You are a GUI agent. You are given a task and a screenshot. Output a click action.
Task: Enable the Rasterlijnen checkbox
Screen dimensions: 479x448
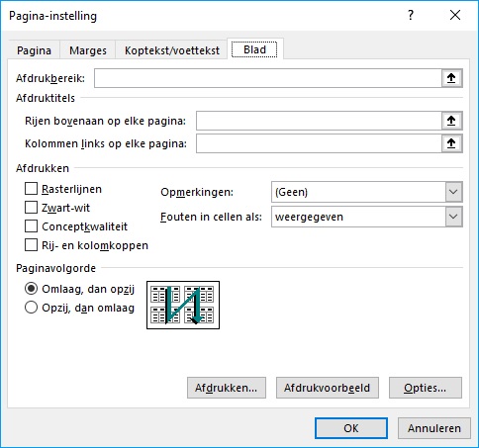tap(31, 189)
